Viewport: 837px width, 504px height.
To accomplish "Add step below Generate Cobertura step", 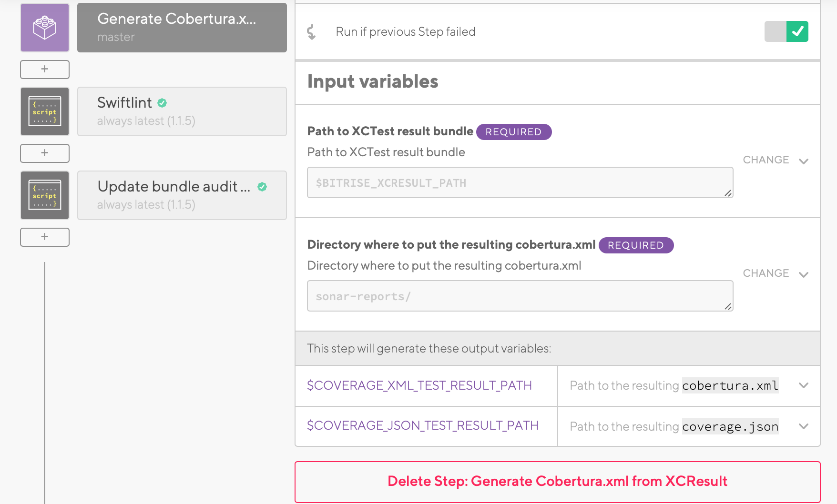I will (45, 69).
